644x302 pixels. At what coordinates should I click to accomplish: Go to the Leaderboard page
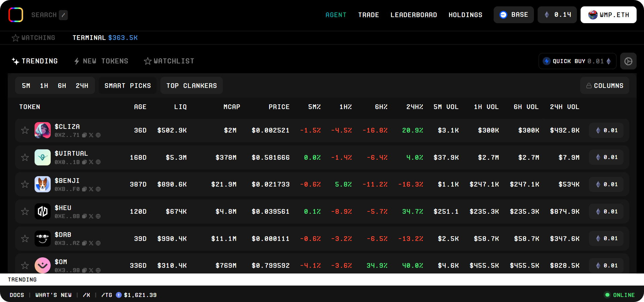pos(413,15)
